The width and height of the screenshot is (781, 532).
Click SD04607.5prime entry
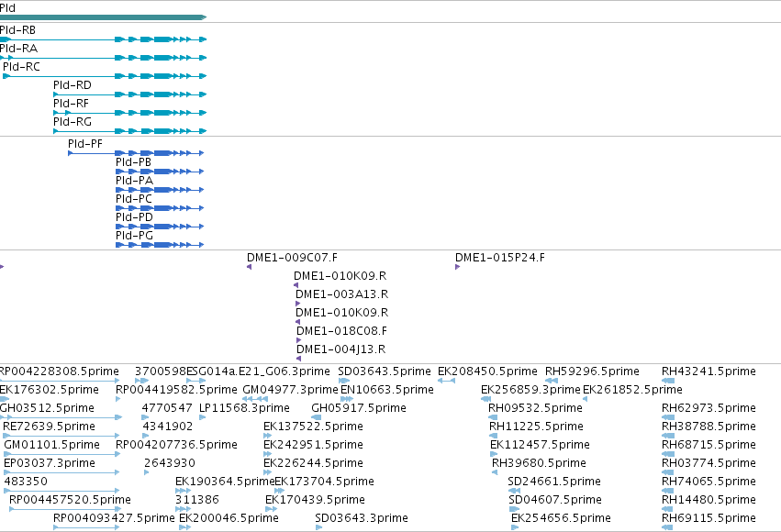click(x=555, y=500)
